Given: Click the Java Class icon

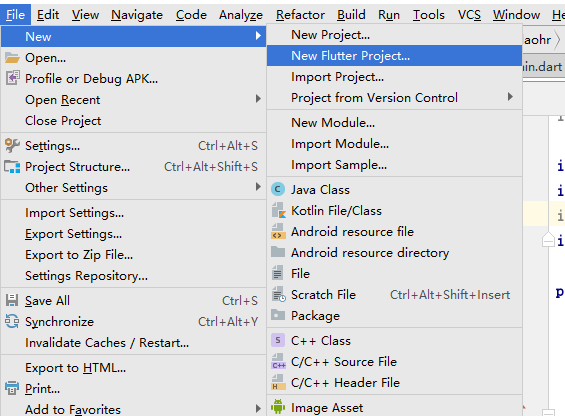Looking at the screenshot, I should [278, 189].
